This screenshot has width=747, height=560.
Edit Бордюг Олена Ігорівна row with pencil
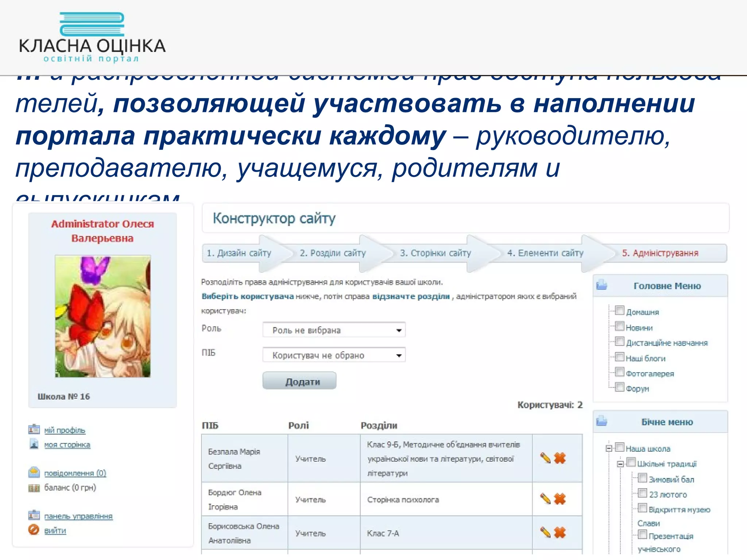(545, 498)
